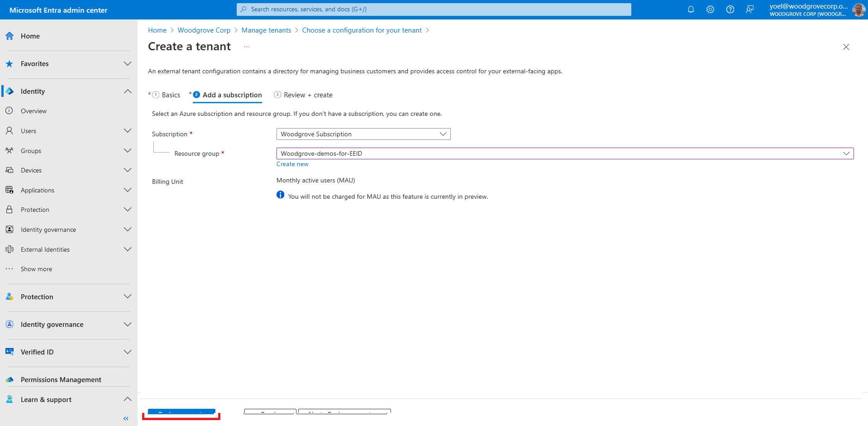Select the Add a subscription tab

point(227,95)
